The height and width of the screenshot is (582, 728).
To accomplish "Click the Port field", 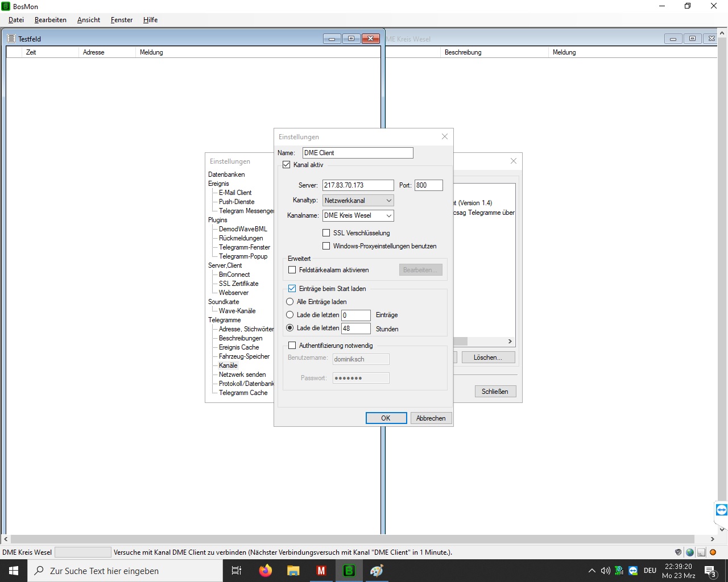I will coord(429,185).
